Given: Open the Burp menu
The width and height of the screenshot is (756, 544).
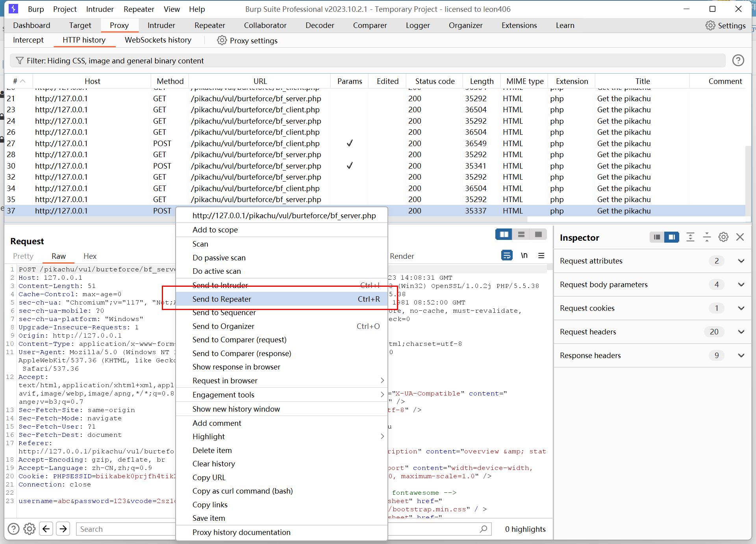Looking at the screenshot, I should tap(36, 9).
